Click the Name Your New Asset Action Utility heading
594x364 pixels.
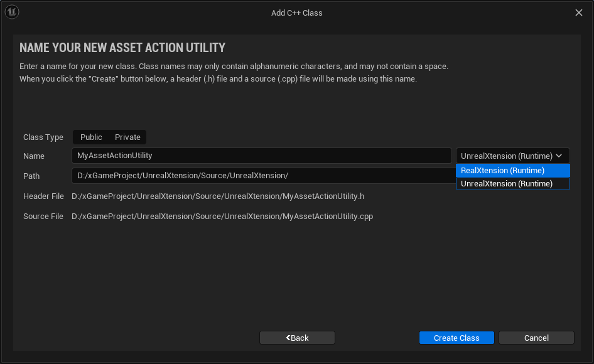tap(122, 48)
